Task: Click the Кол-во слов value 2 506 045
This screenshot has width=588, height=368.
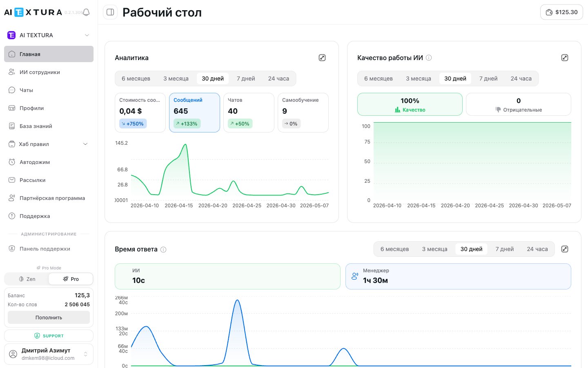Action: 77,305
